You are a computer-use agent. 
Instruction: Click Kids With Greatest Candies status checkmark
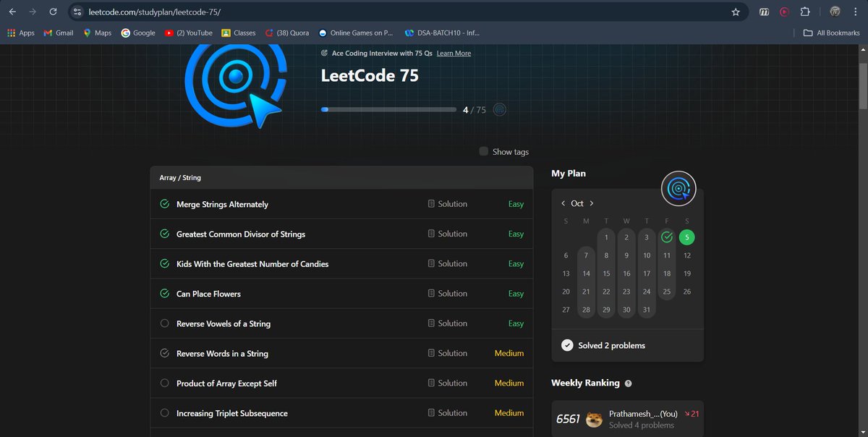pos(164,263)
